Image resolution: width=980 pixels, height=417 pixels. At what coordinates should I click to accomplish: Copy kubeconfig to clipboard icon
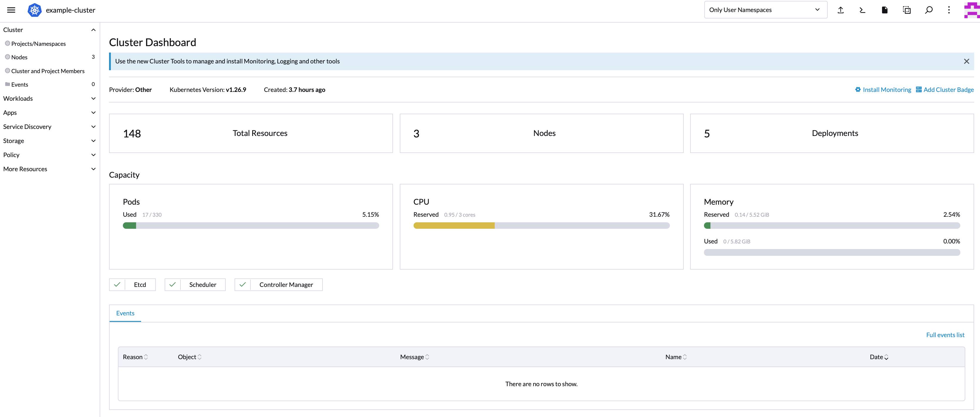pyautogui.click(x=907, y=10)
